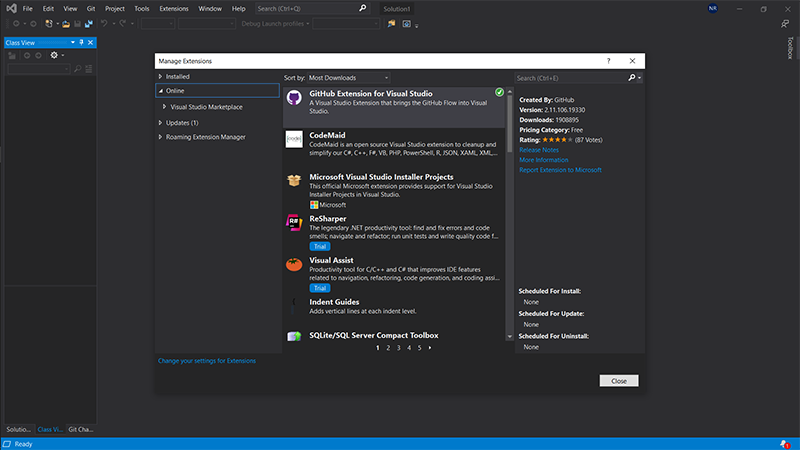Click the Save toolbar icon
Viewport: 800px width, 450px height.
[x=78, y=23]
